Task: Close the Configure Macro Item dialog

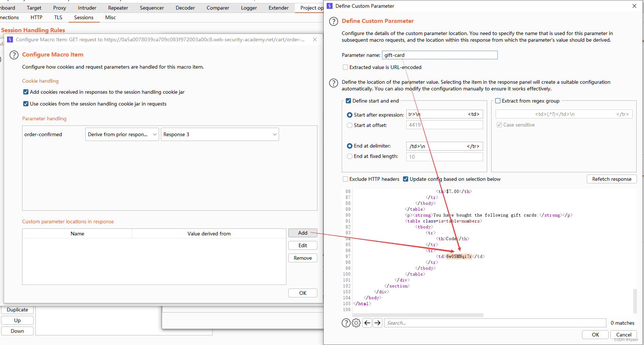Action: [315, 39]
